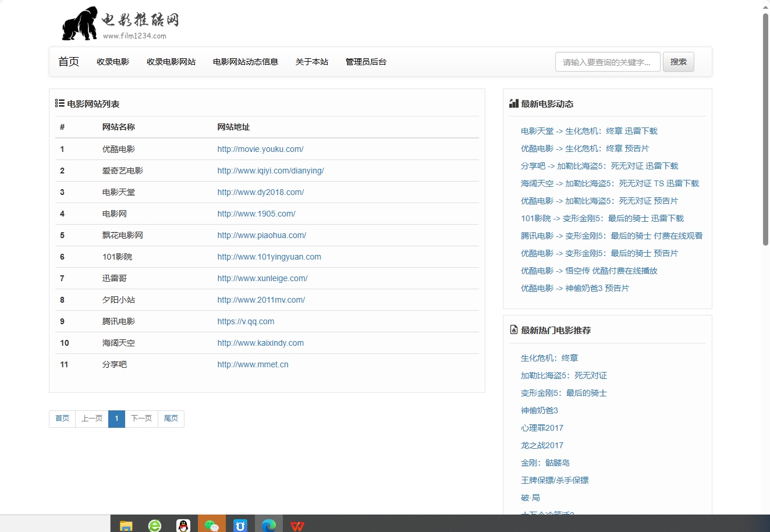Launch Microsoft Edge from the taskbar
This screenshot has width=770, height=532.
pos(268,524)
